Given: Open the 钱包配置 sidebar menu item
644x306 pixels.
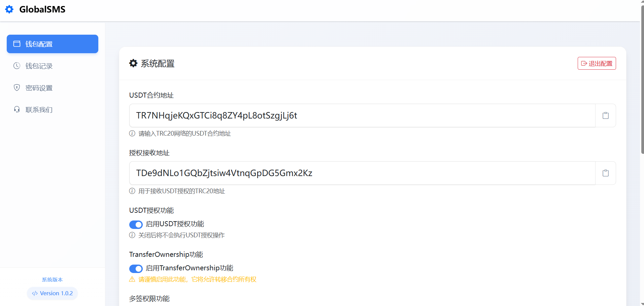Looking at the screenshot, I should coord(53,44).
